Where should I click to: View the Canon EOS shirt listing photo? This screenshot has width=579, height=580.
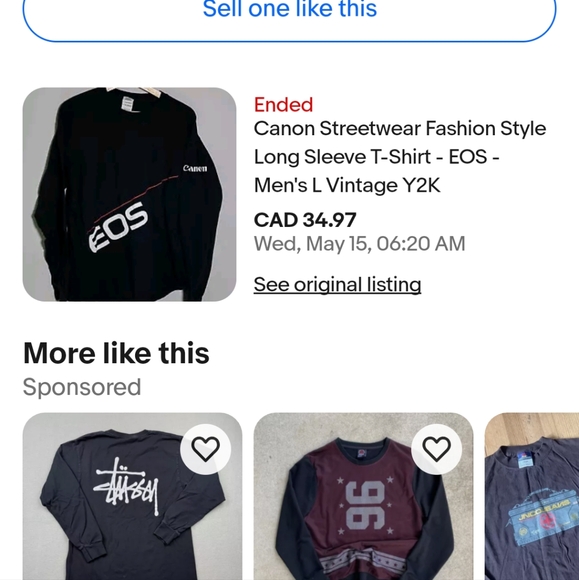pos(129,194)
